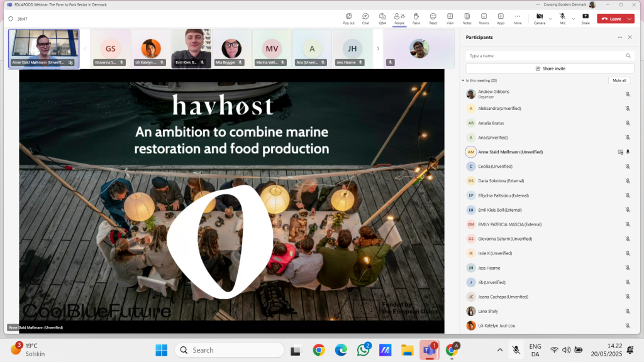Select Emil Kleis Boll in participants list
Image resolution: width=644 pixels, height=362 pixels.
click(x=548, y=210)
